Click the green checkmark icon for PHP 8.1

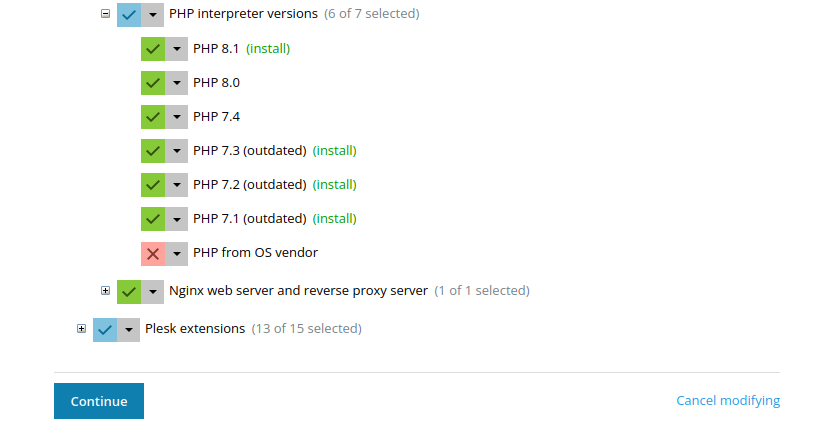click(153, 48)
